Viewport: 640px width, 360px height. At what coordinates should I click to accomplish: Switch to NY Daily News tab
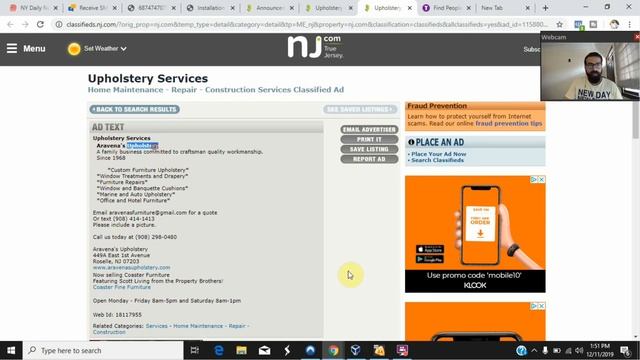pos(34,8)
